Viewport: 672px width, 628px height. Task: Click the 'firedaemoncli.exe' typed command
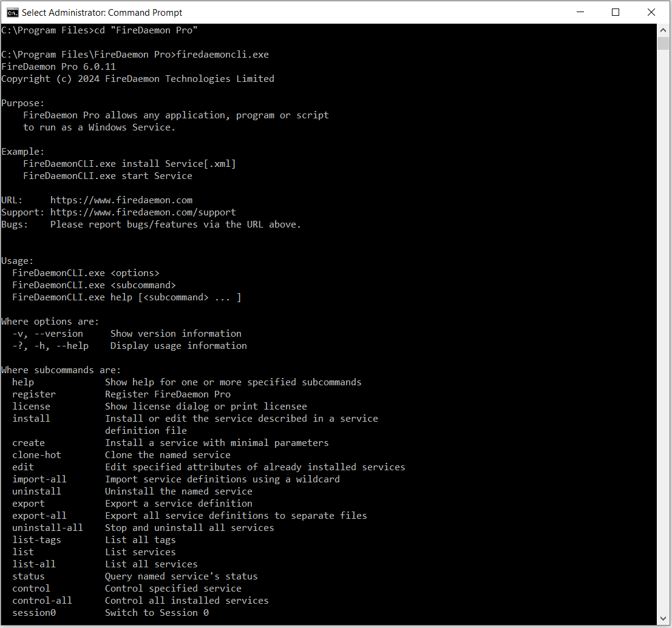[222, 55]
